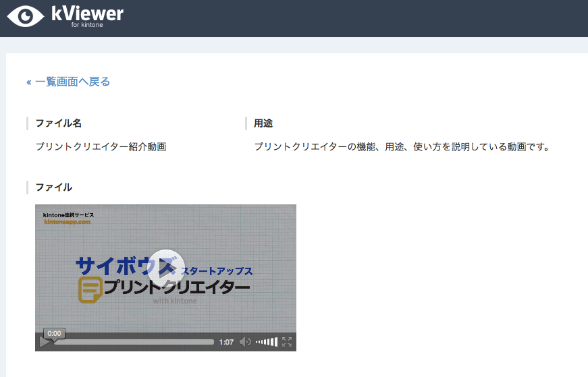
Task: Click the 0:00 current time tooltip
Action: coord(55,334)
